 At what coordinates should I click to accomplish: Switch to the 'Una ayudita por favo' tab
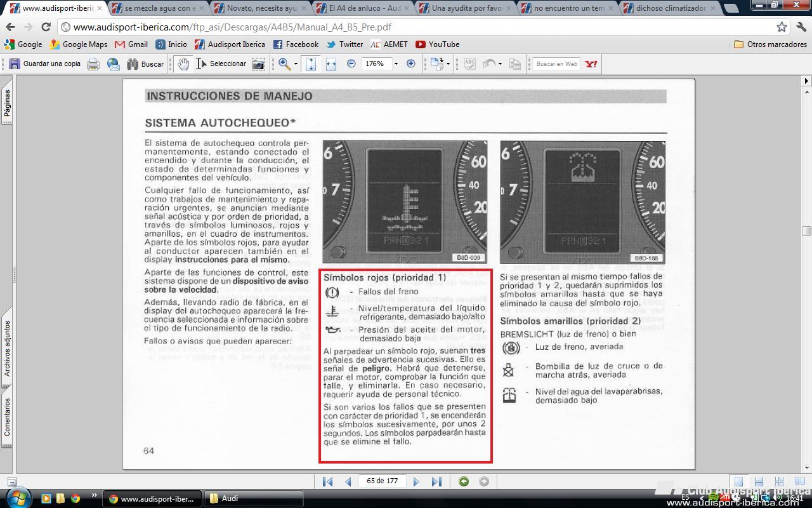467,8
